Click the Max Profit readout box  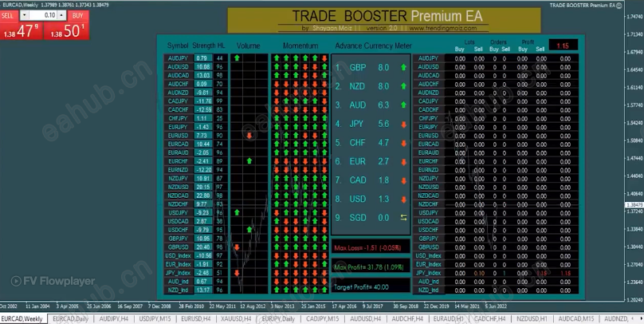(371, 267)
